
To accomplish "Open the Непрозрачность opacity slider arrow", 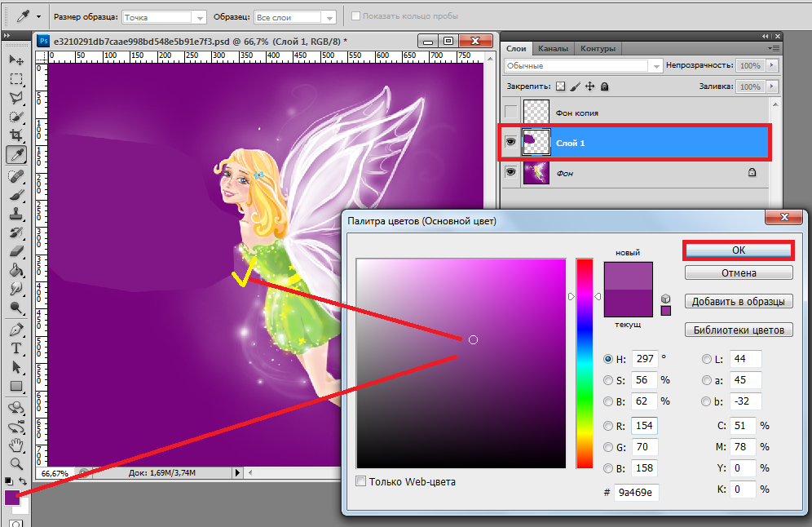I will [x=771, y=66].
